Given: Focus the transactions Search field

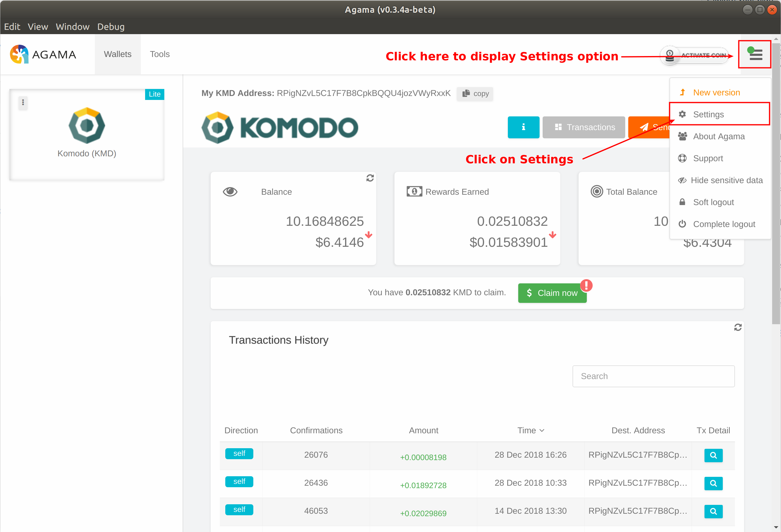Looking at the screenshot, I should pos(653,376).
